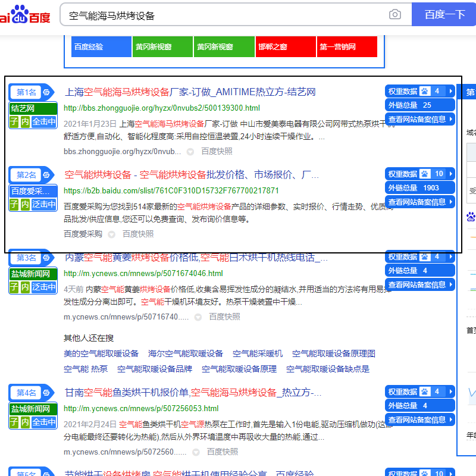Click refresh icon beside 第4名 rank badge
The width and height of the screenshot is (476, 476).
pyautogui.click(x=46, y=393)
